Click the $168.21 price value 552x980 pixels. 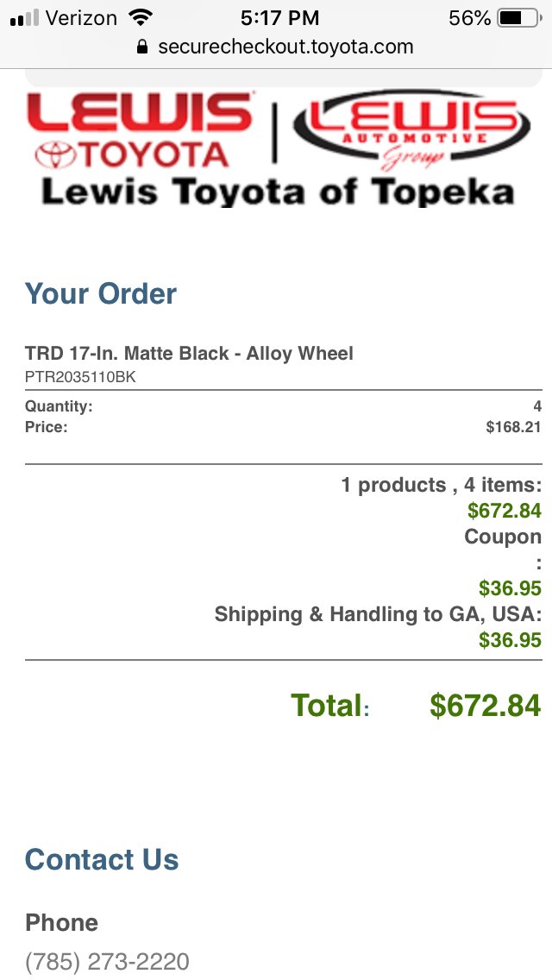pyautogui.click(x=513, y=428)
